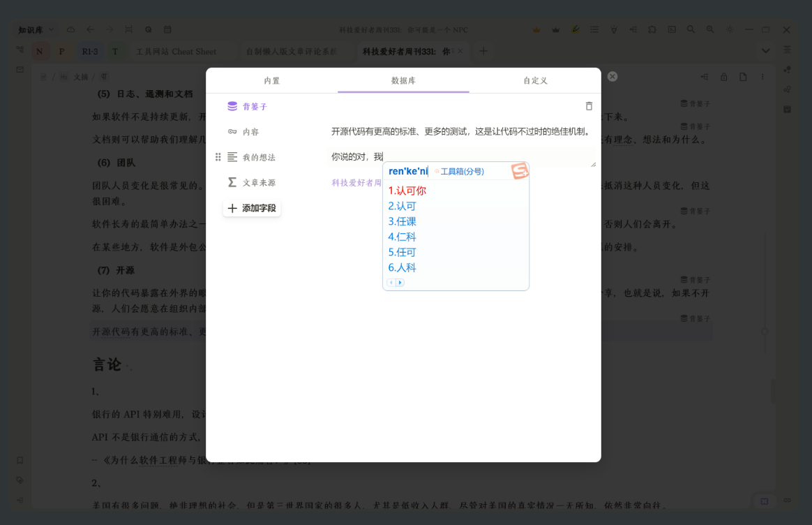This screenshot has height=525, width=812.
Task: Open the 青笺子 database link in dialog
Action: (255, 106)
